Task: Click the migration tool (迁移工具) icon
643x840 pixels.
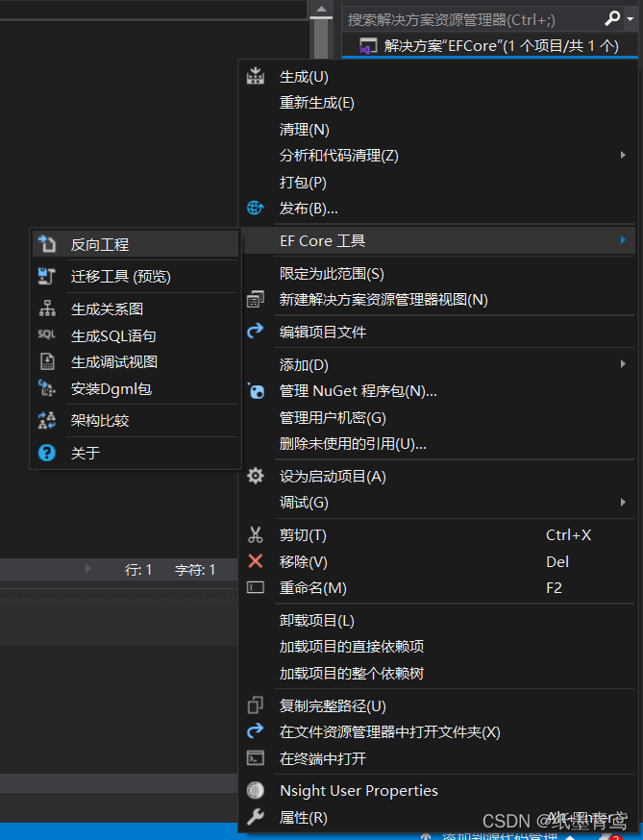Action: click(47, 277)
